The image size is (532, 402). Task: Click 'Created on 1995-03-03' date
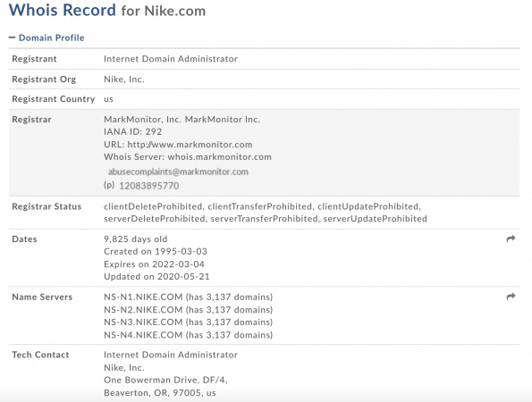[x=156, y=251]
